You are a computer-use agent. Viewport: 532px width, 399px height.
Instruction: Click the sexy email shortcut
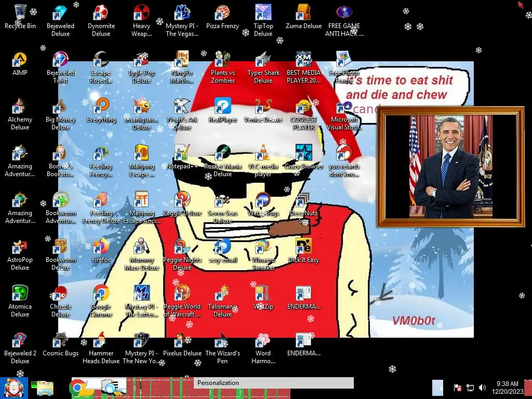[x=222, y=251]
